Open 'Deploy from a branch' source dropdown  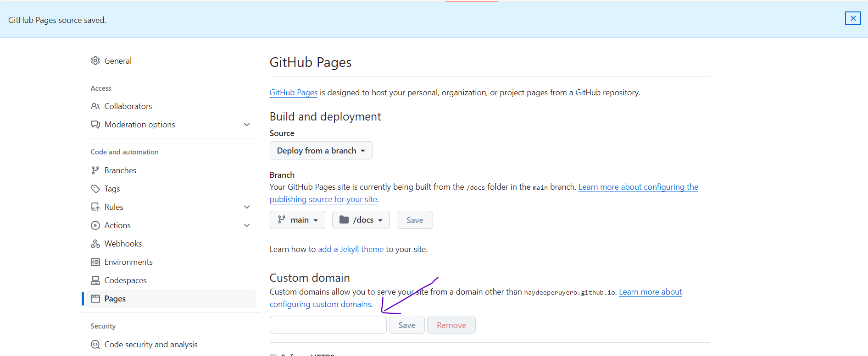point(321,150)
